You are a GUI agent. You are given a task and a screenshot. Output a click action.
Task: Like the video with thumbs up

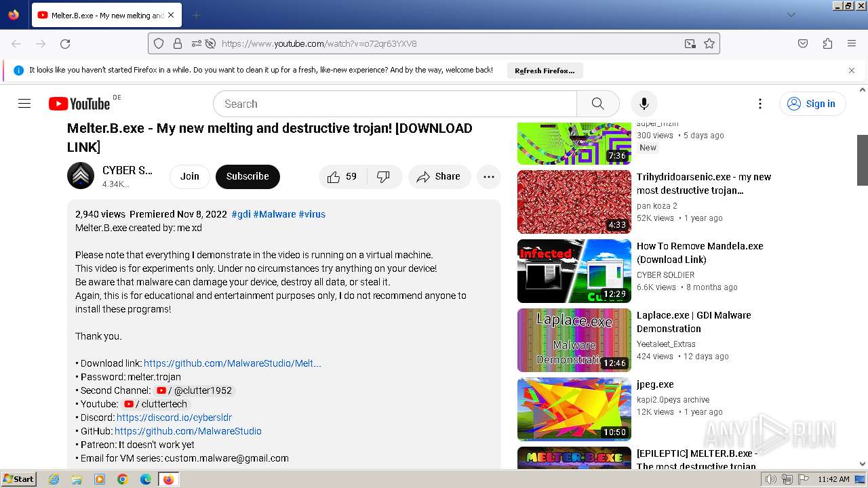point(342,176)
